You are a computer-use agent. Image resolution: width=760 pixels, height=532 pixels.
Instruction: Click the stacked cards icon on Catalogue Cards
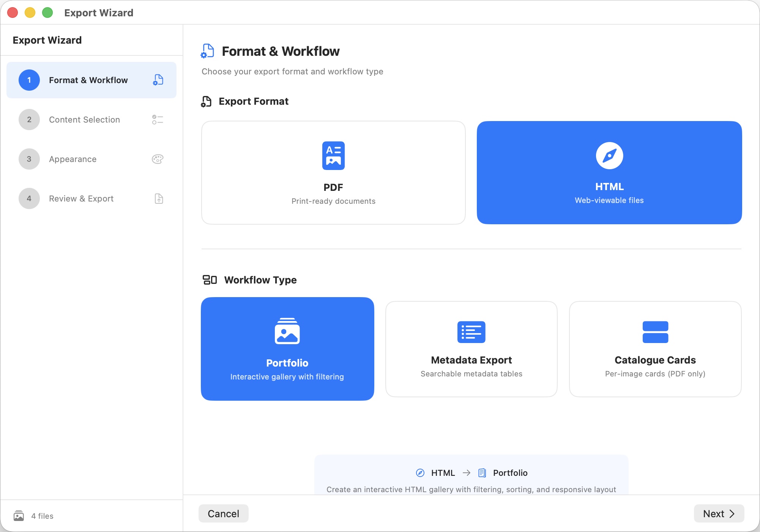[x=655, y=332]
